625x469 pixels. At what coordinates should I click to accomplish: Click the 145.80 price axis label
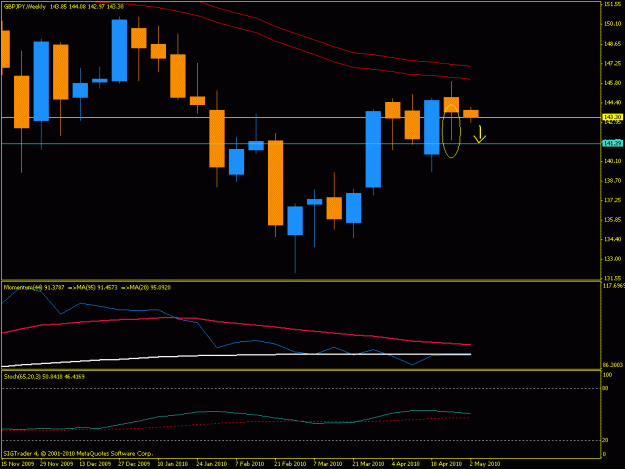click(612, 83)
